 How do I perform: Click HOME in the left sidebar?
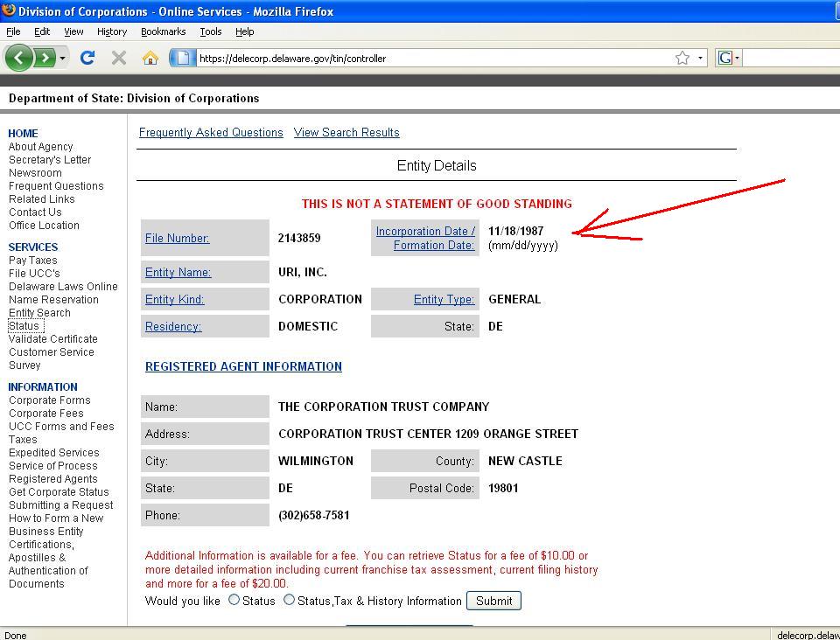tap(23, 133)
